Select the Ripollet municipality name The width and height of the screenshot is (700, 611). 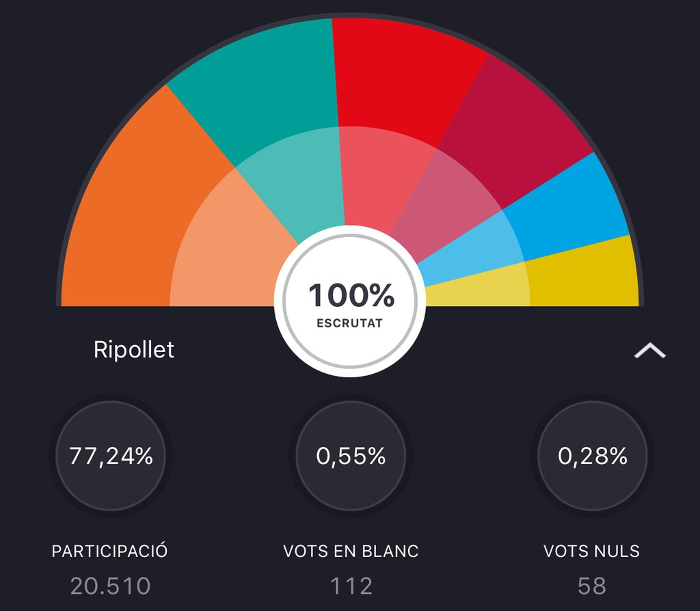(134, 350)
